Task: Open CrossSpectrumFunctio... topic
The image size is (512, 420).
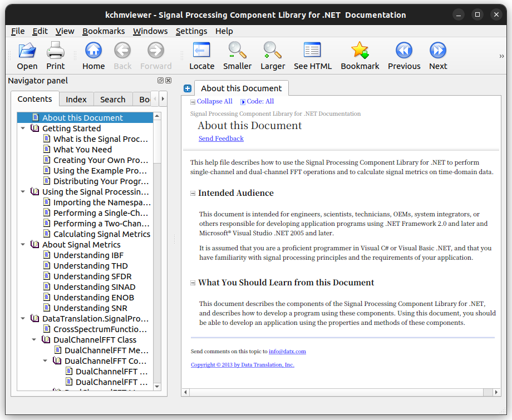Action: pyautogui.click(x=100, y=329)
